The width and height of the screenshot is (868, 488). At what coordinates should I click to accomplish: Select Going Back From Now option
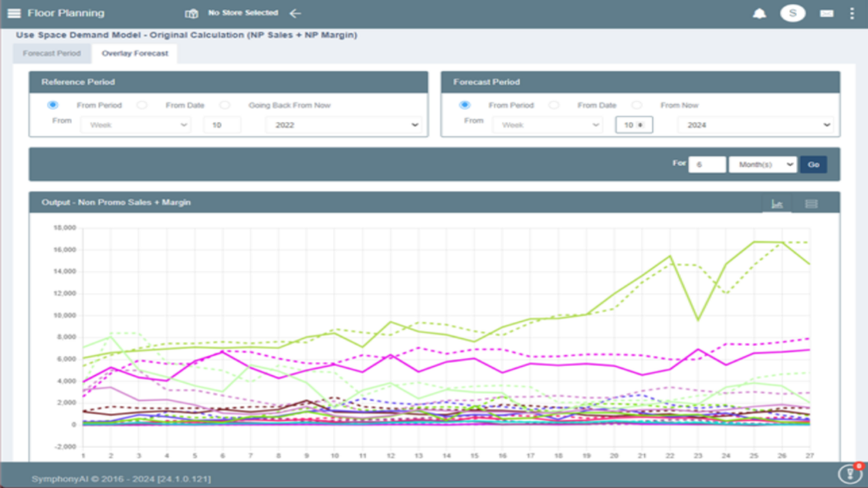pyautogui.click(x=225, y=105)
